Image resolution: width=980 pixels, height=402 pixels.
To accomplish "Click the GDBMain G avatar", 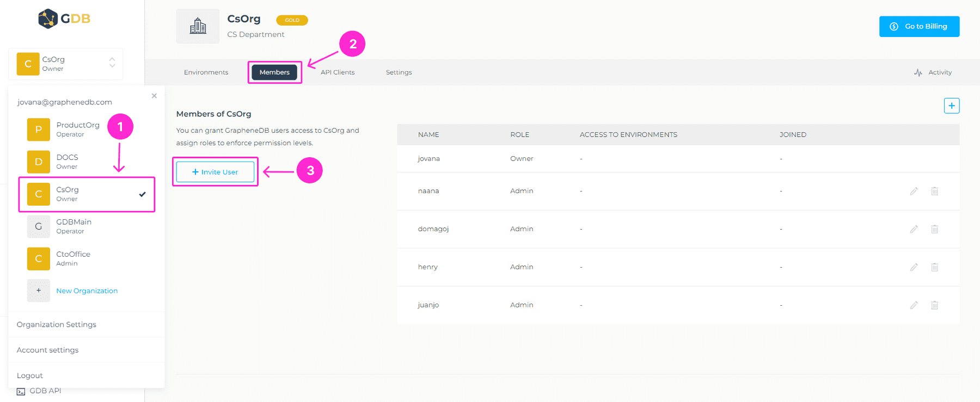I will [39, 226].
